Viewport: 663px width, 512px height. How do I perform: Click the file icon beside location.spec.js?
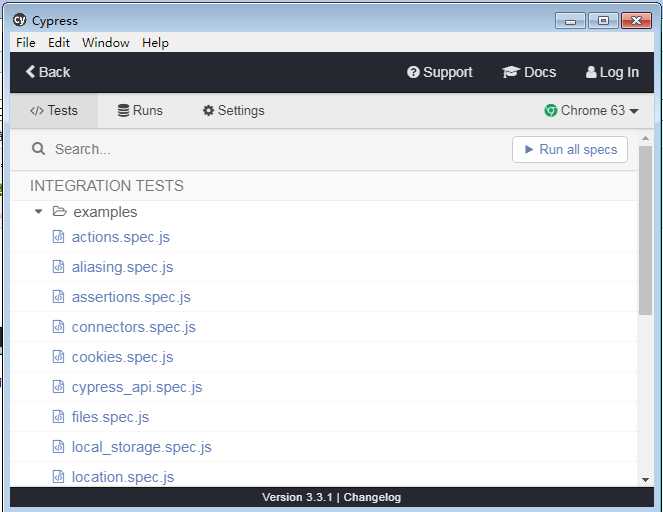(58, 477)
